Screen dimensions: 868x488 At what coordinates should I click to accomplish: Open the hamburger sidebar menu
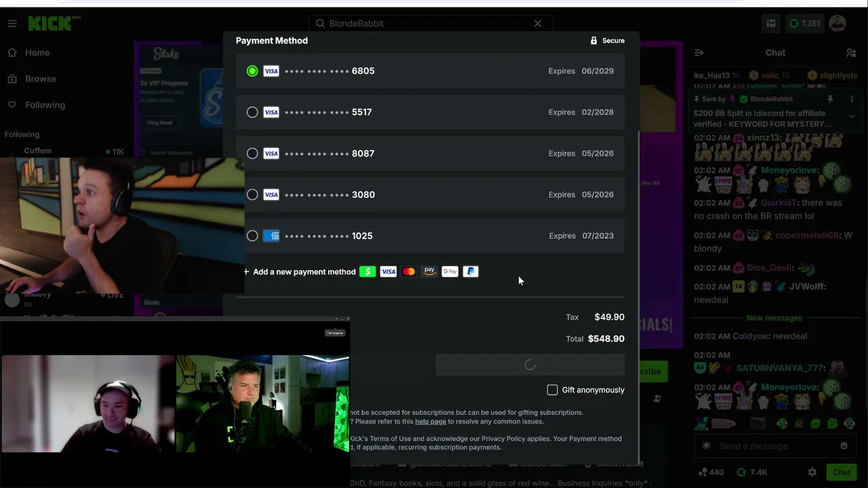[x=12, y=24]
